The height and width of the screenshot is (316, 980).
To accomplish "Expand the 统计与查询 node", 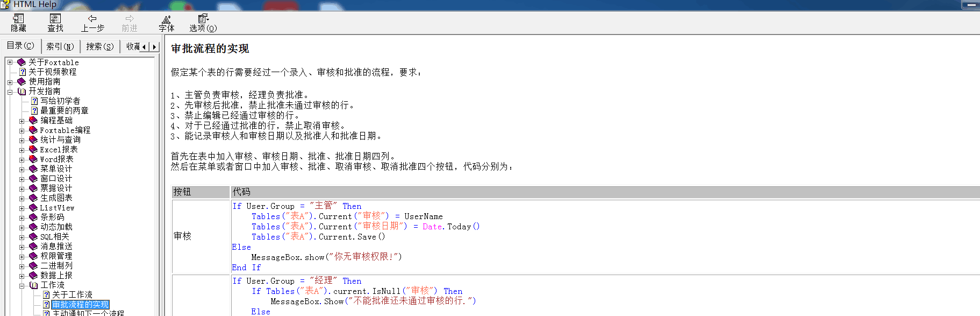I will [x=22, y=140].
